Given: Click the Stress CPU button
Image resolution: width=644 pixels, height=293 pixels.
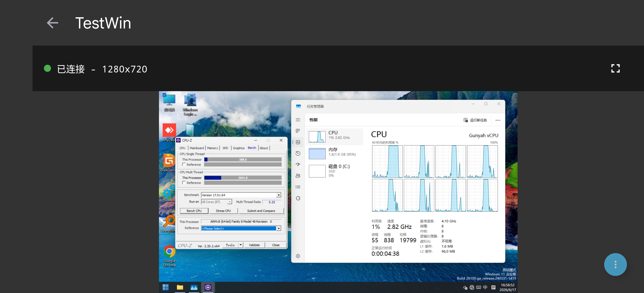Looking at the screenshot, I should click(x=223, y=211).
